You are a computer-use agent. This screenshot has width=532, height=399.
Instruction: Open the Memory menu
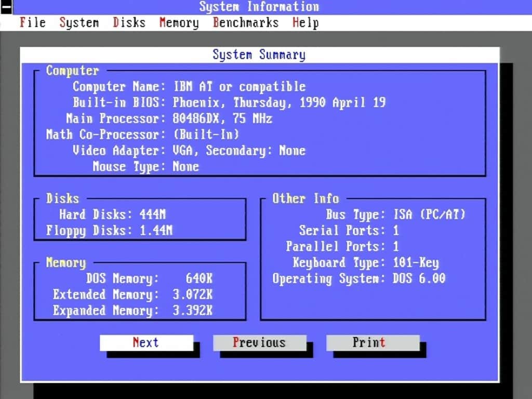click(x=179, y=23)
